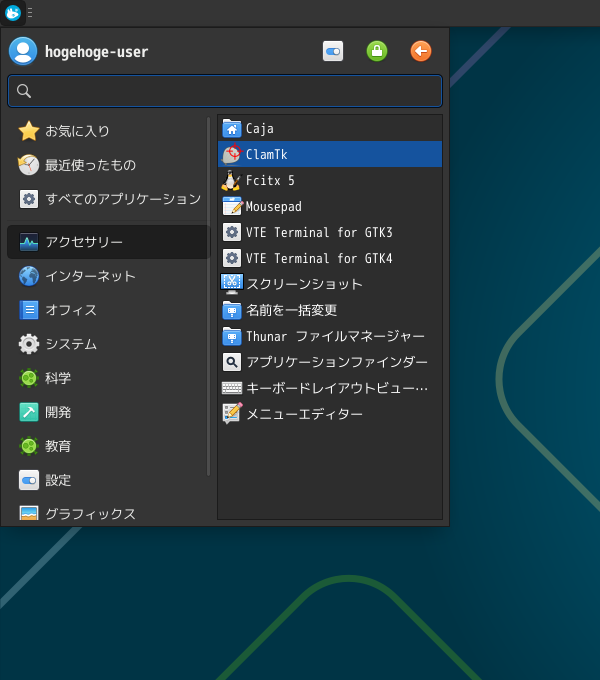Launch アプリケーションファインダー
600x680 pixels.
coord(330,362)
